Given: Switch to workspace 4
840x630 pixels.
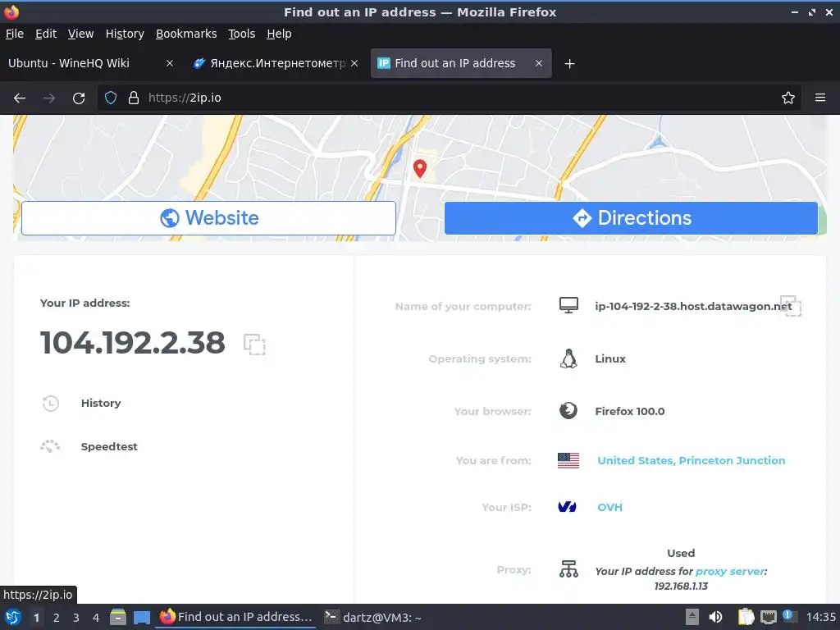Looking at the screenshot, I should (96, 618).
